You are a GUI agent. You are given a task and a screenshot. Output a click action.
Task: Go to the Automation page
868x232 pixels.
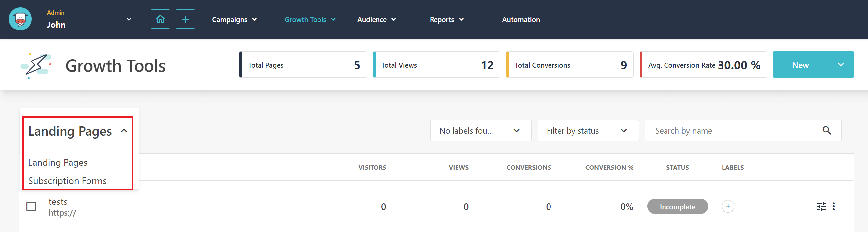pyautogui.click(x=521, y=20)
